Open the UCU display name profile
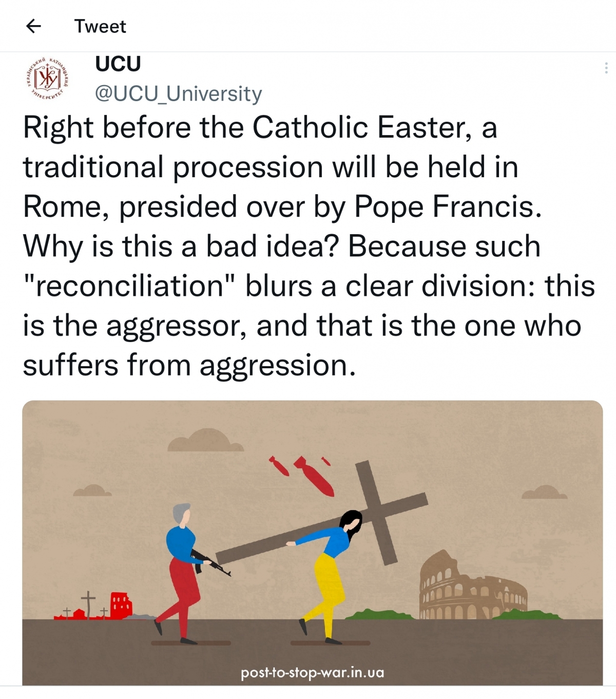The image size is (616, 699). click(118, 64)
